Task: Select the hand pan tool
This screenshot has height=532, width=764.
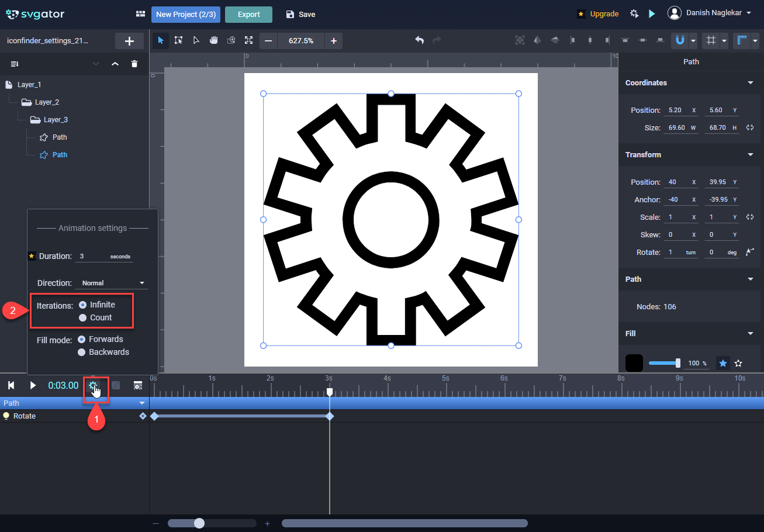Action: click(214, 40)
